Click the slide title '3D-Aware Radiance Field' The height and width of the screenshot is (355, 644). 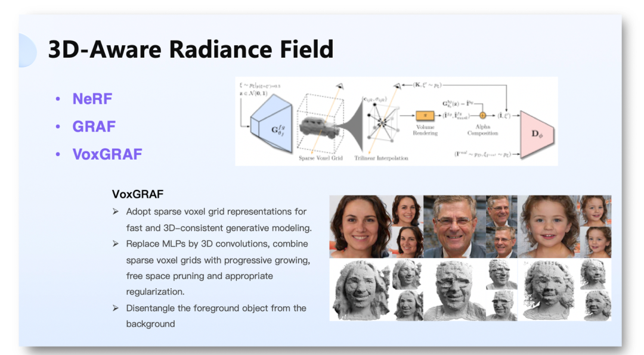[191, 49]
